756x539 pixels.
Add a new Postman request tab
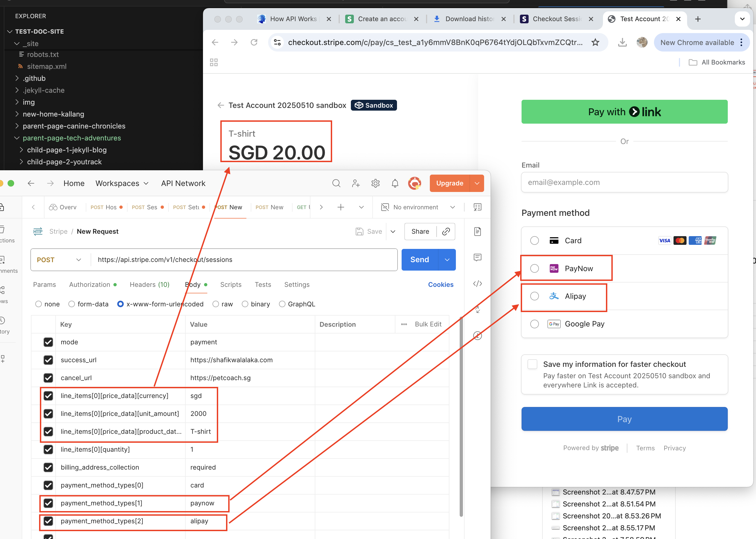341,207
